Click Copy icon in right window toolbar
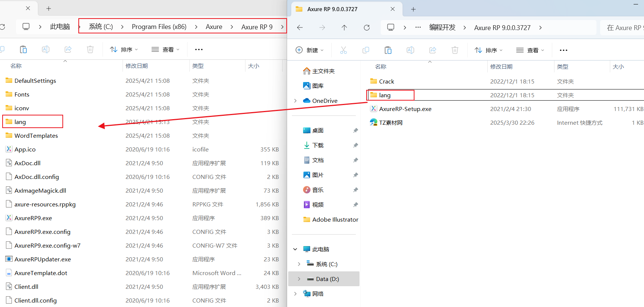 [x=366, y=50]
